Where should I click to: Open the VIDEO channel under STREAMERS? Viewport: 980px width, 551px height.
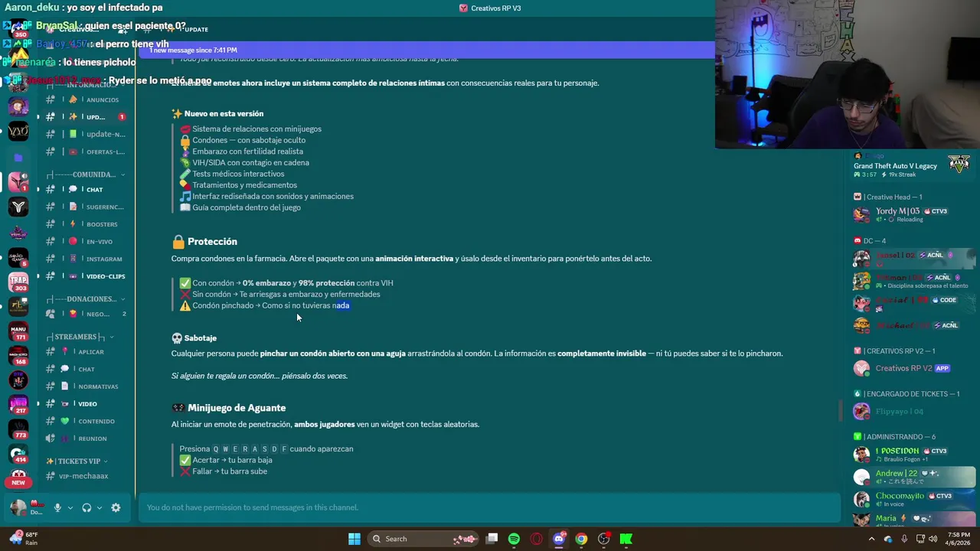click(86, 404)
